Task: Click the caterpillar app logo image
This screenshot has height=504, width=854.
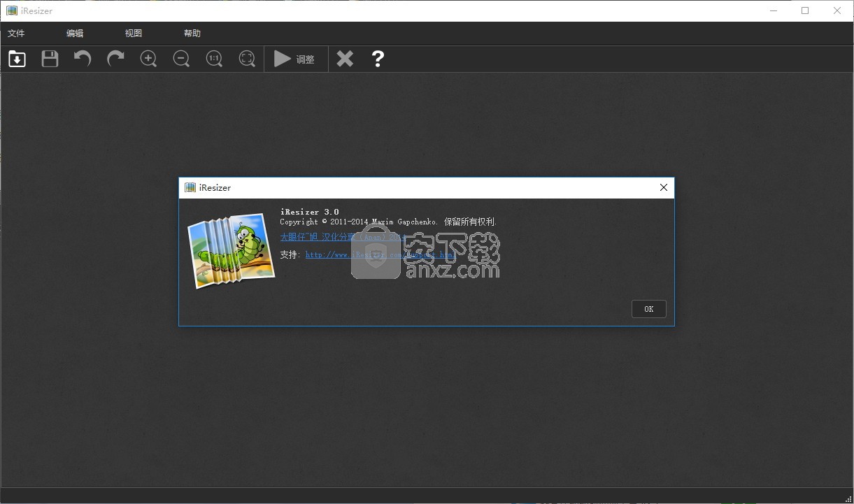Action: tap(231, 250)
